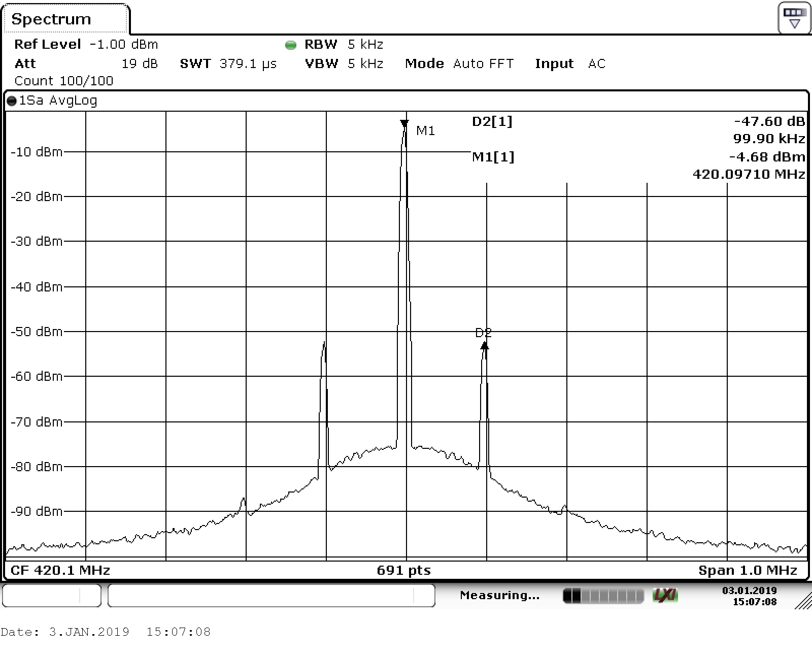The height and width of the screenshot is (656, 812).
Task: Click the RBW 5 kHz value
Action: [x=364, y=45]
